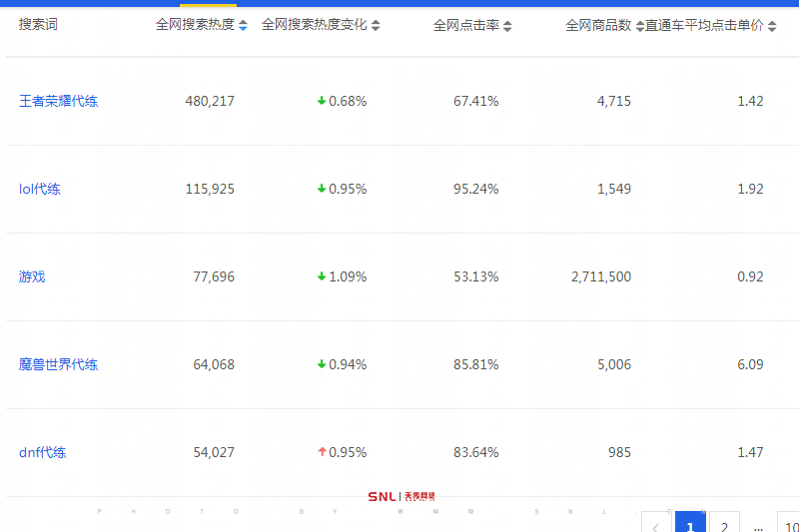Open the lol代练 search term link

click(x=40, y=189)
